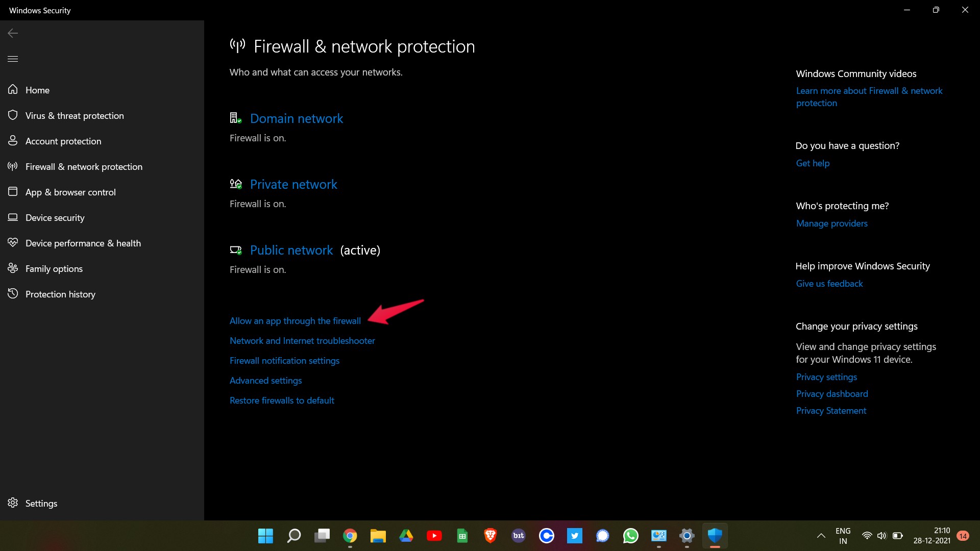980x551 pixels.
Task: Click the Family options icon
Action: (x=12, y=268)
